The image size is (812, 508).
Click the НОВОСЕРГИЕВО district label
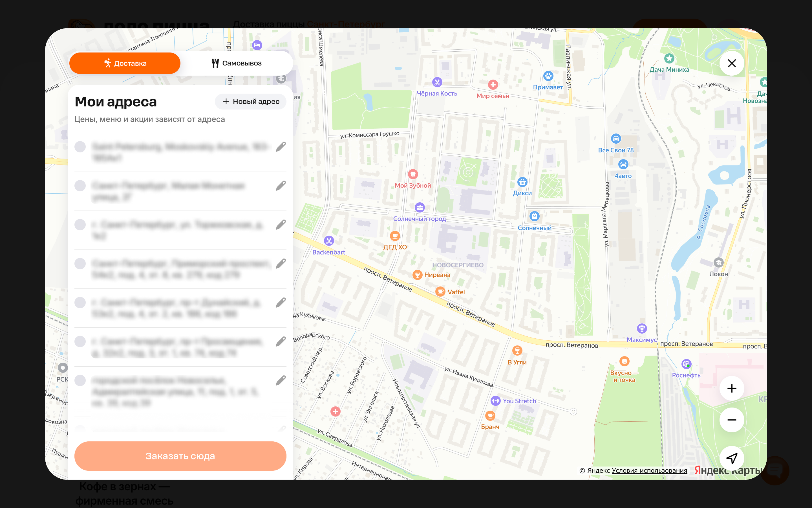[x=458, y=265]
